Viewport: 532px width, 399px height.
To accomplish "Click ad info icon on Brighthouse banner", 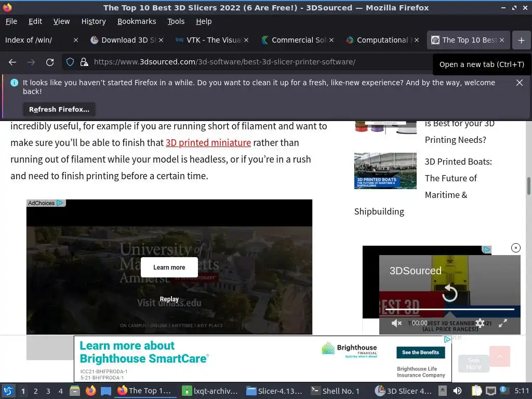I will [x=447, y=339].
